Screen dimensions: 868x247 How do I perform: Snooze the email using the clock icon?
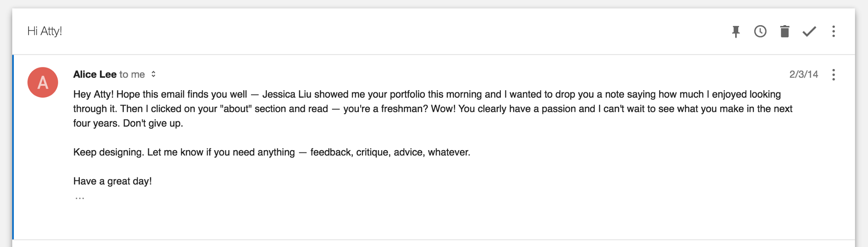(x=760, y=31)
